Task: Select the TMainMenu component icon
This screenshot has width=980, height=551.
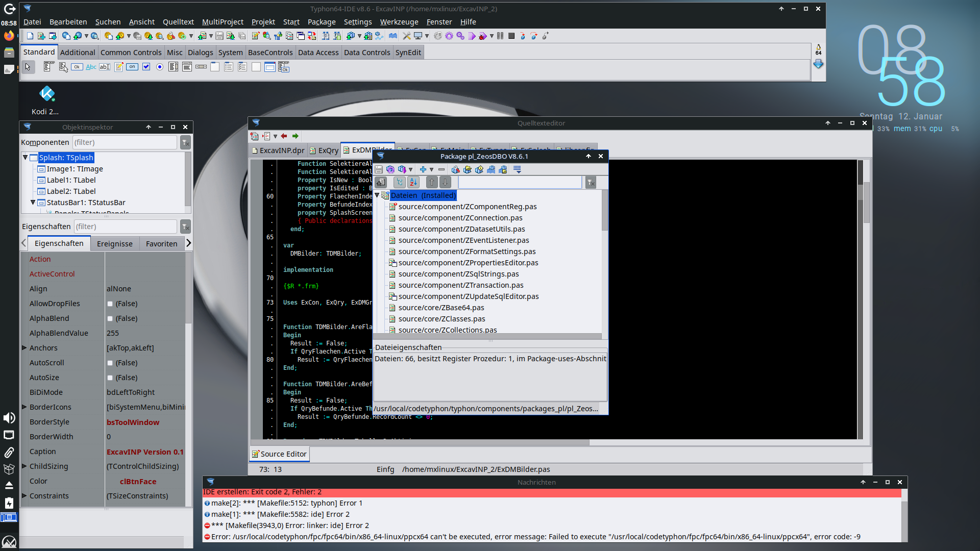Action: [x=49, y=67]
